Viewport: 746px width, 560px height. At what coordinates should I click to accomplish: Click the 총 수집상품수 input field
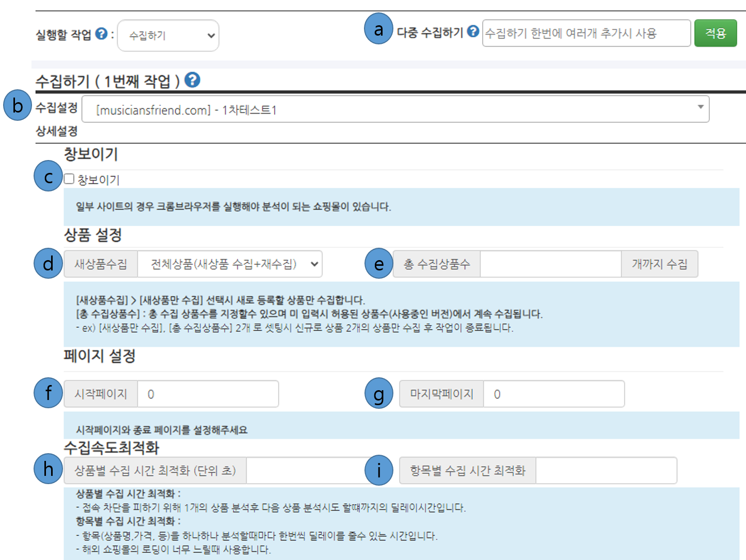pos(550,264)
